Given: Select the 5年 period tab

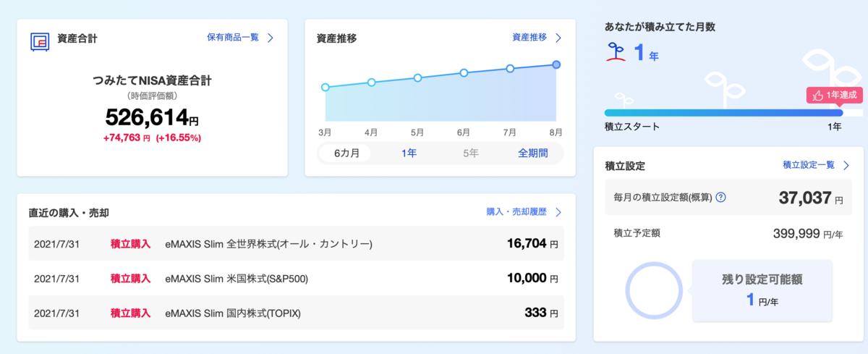Looking at the screenshot, I should 470,153.
